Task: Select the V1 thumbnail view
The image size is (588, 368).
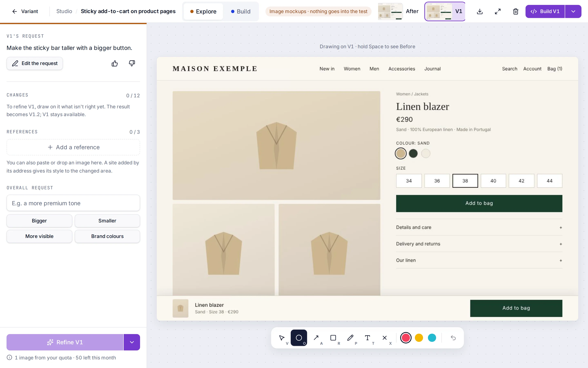Action: (x=445, y=11)
